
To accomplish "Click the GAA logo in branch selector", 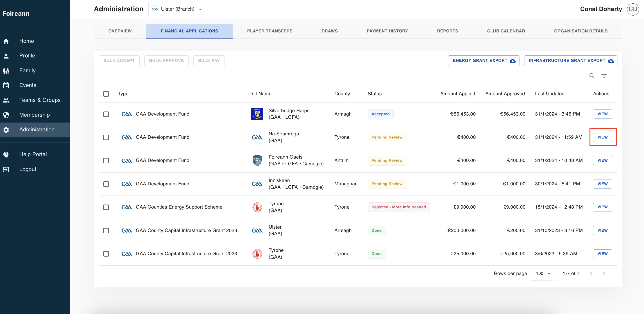I will pyautogui.click(x=155, y=9).
